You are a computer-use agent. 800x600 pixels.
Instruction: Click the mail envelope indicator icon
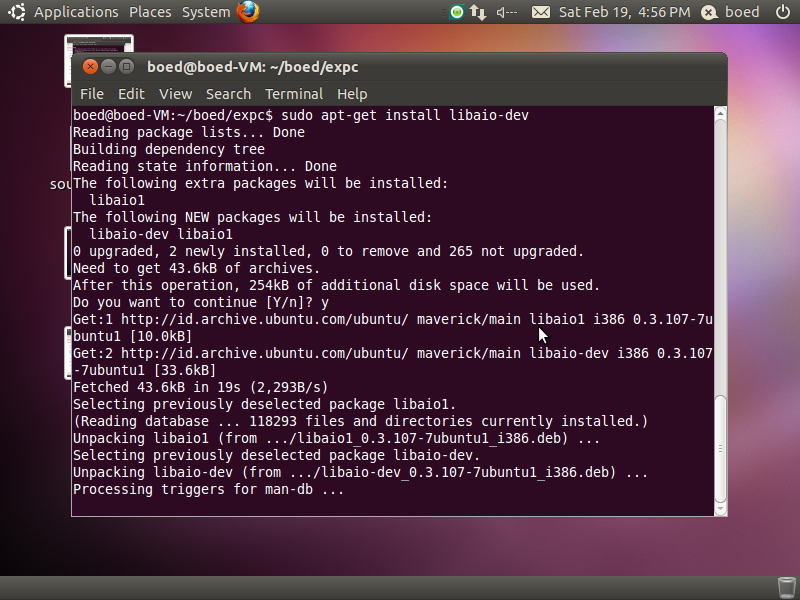point(541,12)
